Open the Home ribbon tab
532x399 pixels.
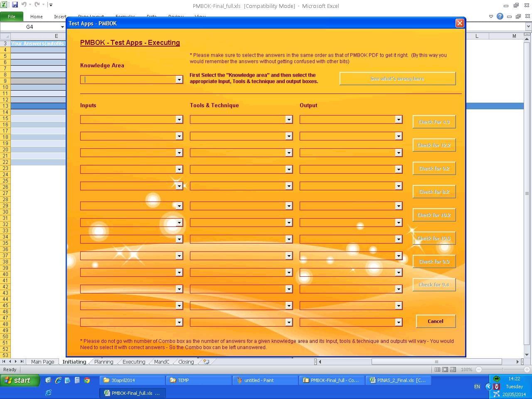(36, 17)
